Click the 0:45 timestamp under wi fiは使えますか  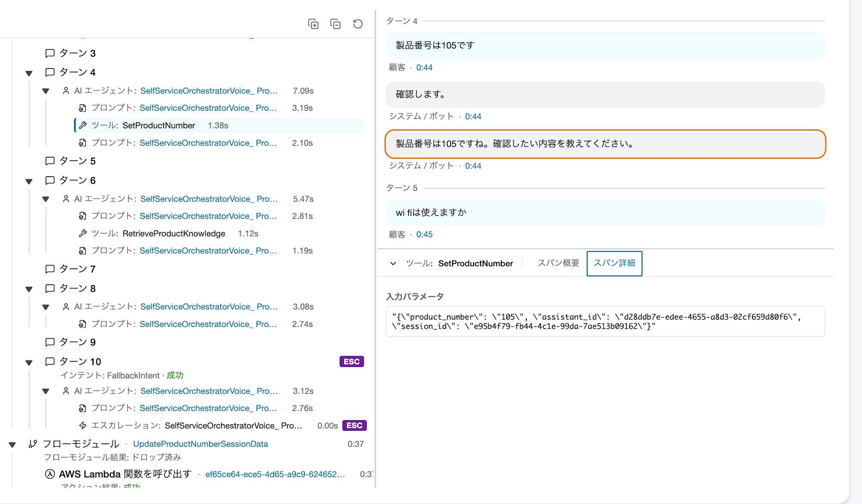[424, 235]
